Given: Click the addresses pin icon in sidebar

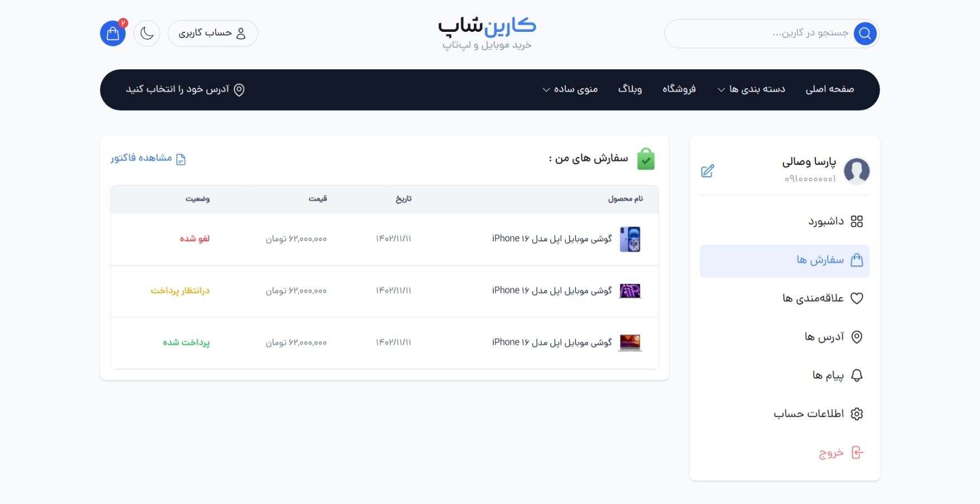Looking at the screenshot, I should coord(857,337).
